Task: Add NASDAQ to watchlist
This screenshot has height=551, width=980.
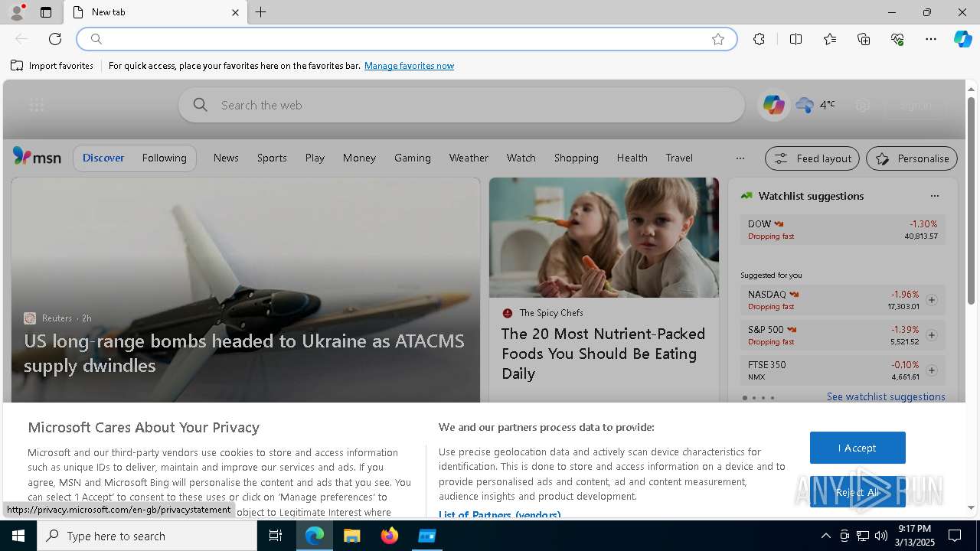Action: [932, 300]
